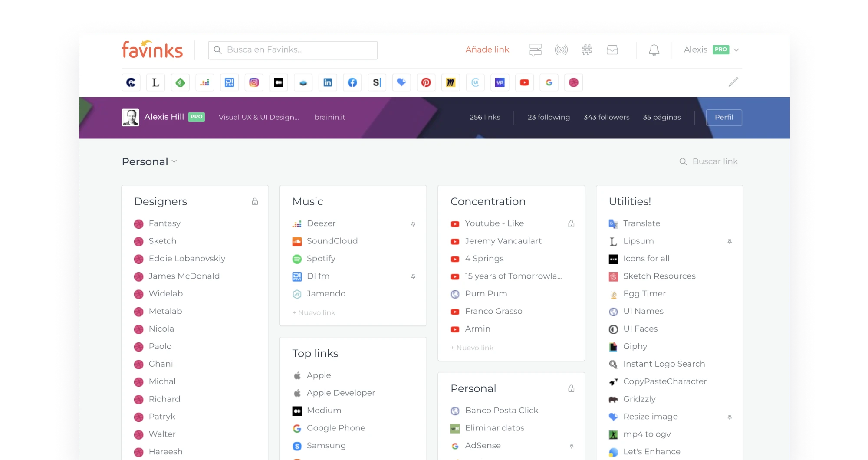Image resolution: width=868 pixels, height=460 pixels.
Task: Focus the Busca en Favinks search field
Action: tap(293, 50)
